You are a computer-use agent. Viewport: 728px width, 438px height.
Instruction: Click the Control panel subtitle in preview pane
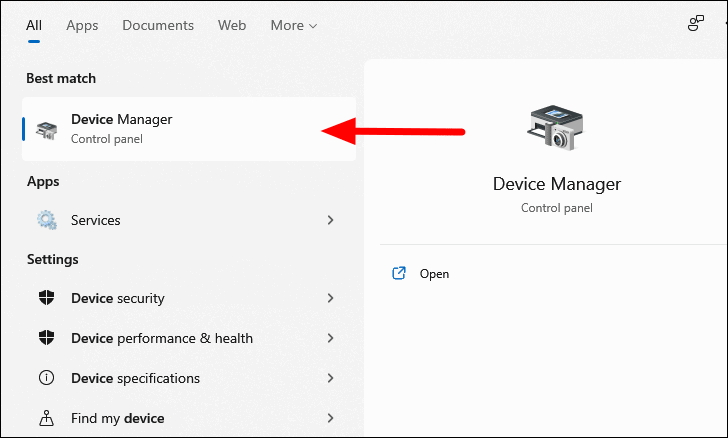[x=557, y=208]
